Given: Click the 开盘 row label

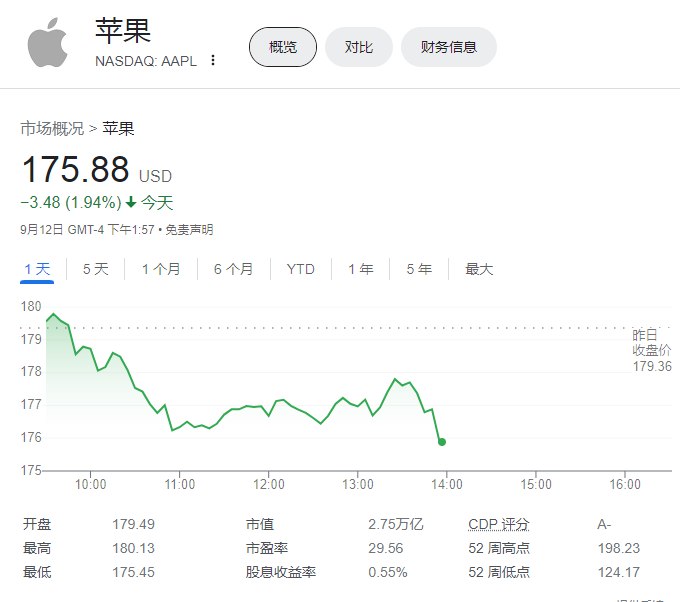Looking at the screenshot, I should click(37, 524).
